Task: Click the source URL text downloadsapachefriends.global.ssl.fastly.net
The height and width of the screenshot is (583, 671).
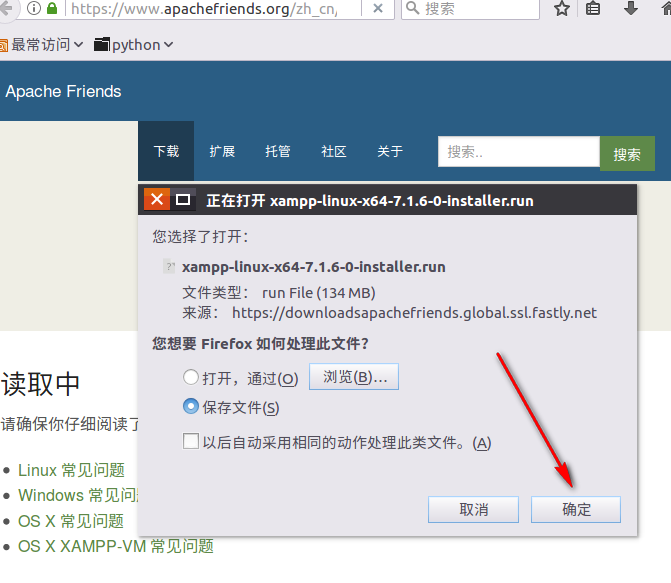Action: coord(414,313)
